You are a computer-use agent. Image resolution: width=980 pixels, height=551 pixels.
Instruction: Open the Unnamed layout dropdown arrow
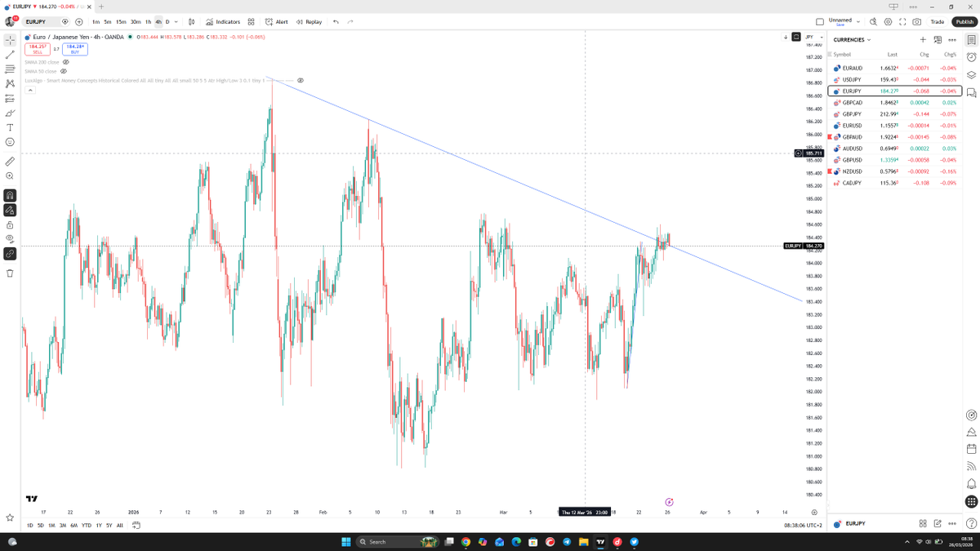[x=858, y=22]
